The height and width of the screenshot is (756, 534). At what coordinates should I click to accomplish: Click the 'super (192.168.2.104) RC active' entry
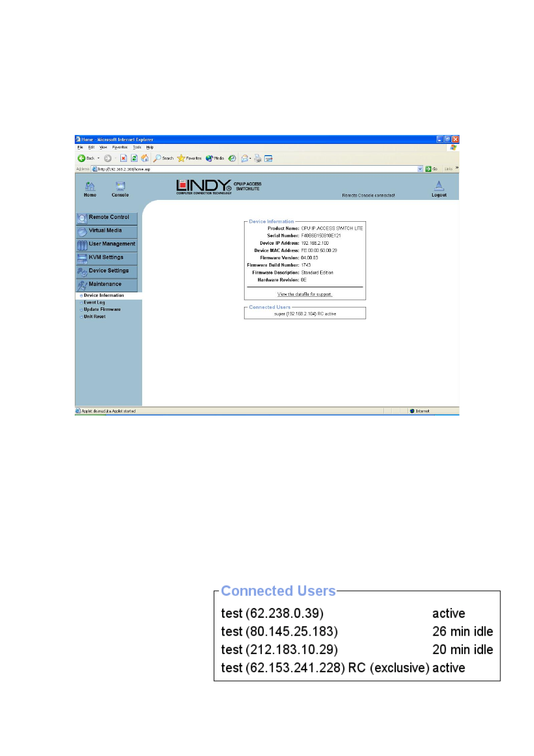305,314
